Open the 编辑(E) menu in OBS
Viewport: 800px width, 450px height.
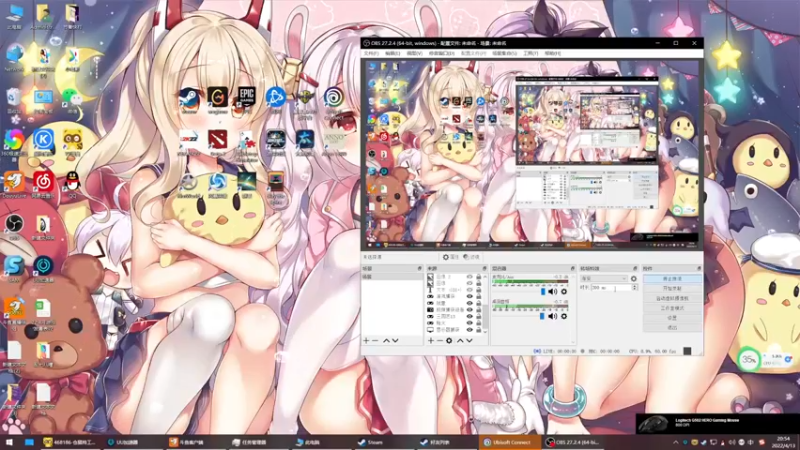pos(392,53)
